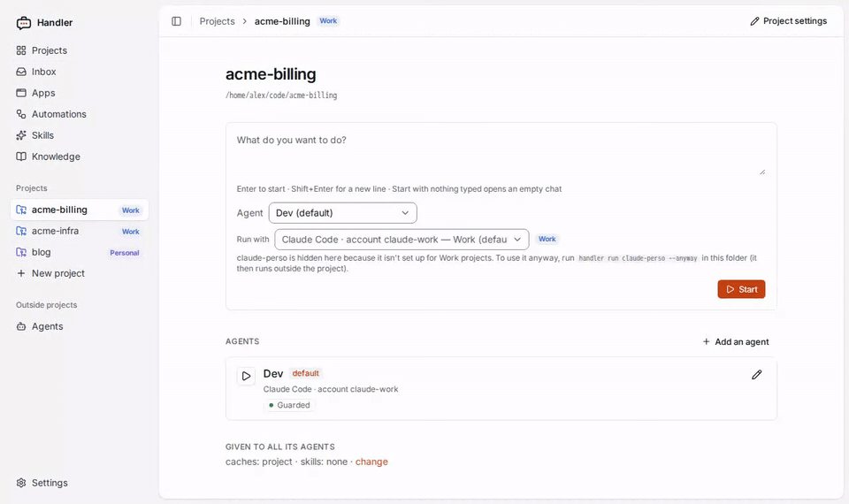The image size is (849, 504).
Task: Click the change link for caches and skills
Action: [371, 462]
